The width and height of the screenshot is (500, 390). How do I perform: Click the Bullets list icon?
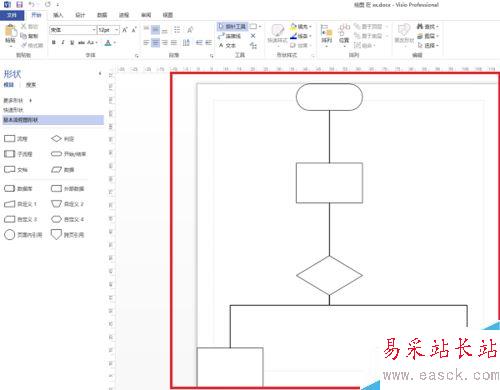[x=177, y=30]
